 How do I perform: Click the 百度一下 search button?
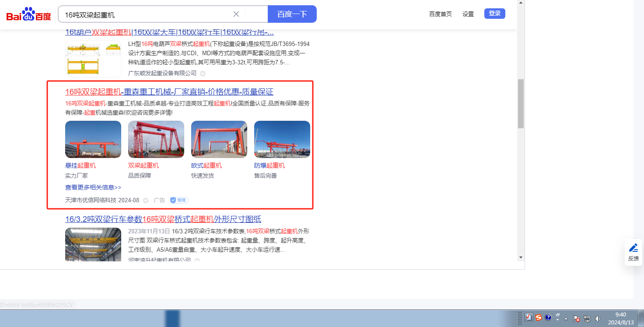tap(292, 14)
